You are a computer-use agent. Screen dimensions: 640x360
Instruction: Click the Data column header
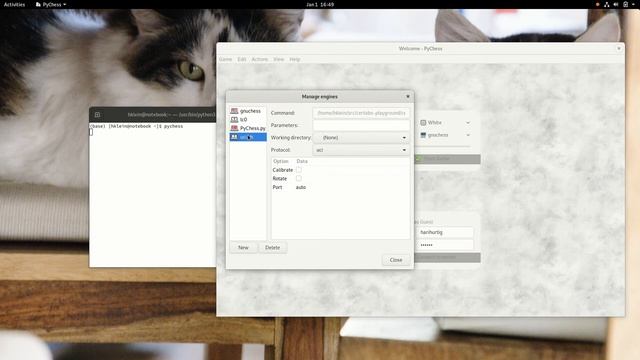[x=302, y=161]
